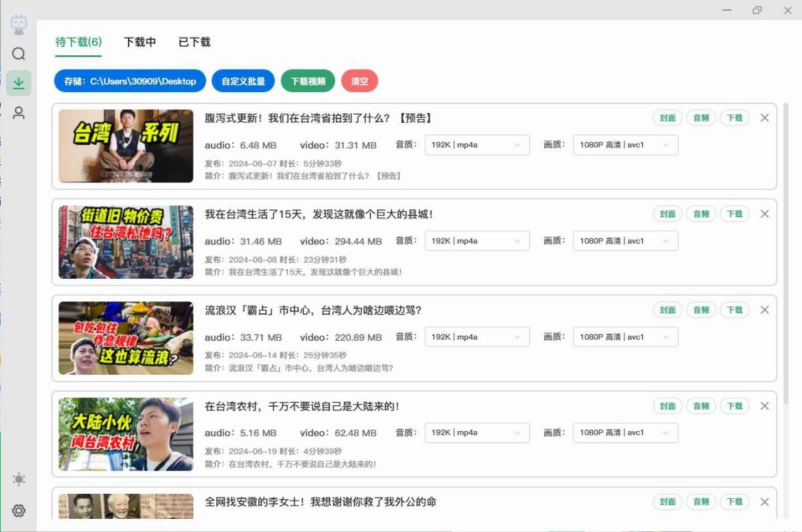Switch to 已下载 tab
The height and width of the screenshot is (532, 802).
pos(194,42)
